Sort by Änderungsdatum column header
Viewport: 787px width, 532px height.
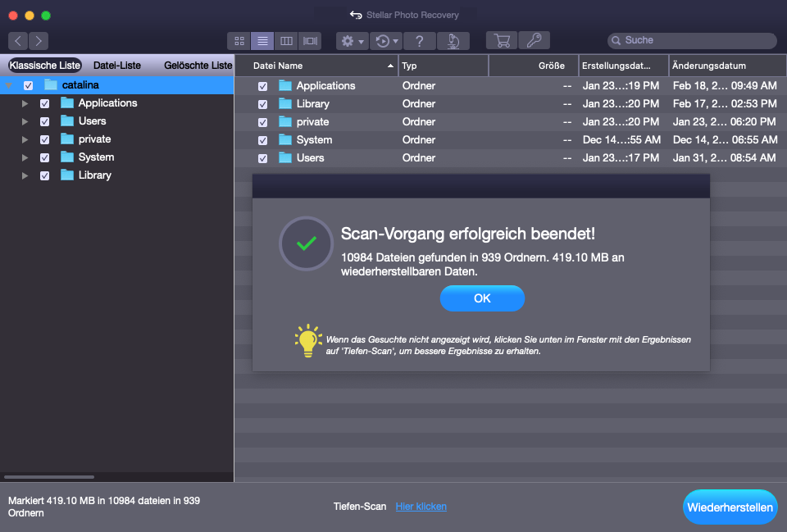click(x=728, y=66)
